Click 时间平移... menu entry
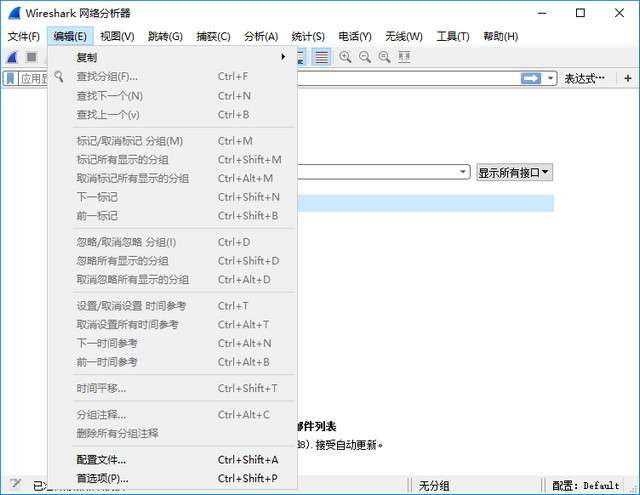The width and height of the screenshot is (640, 495). coord(172,388)
